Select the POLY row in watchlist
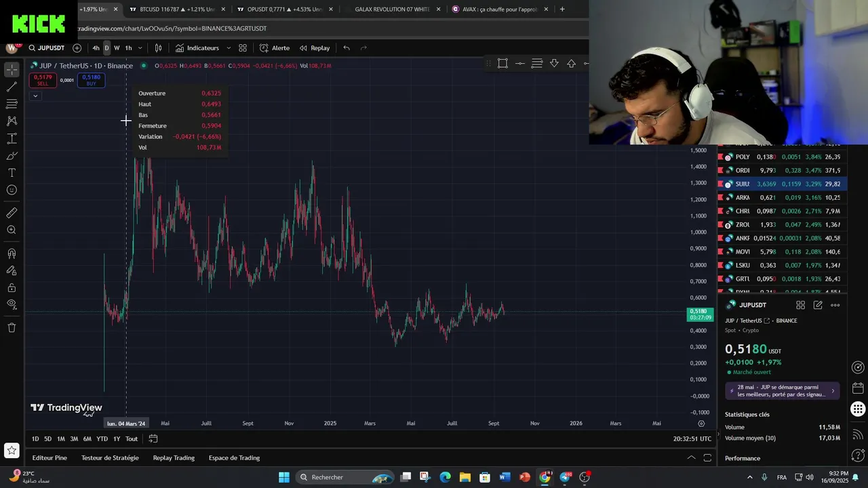This screenshot has width=868, height=488. click(783, 157)
